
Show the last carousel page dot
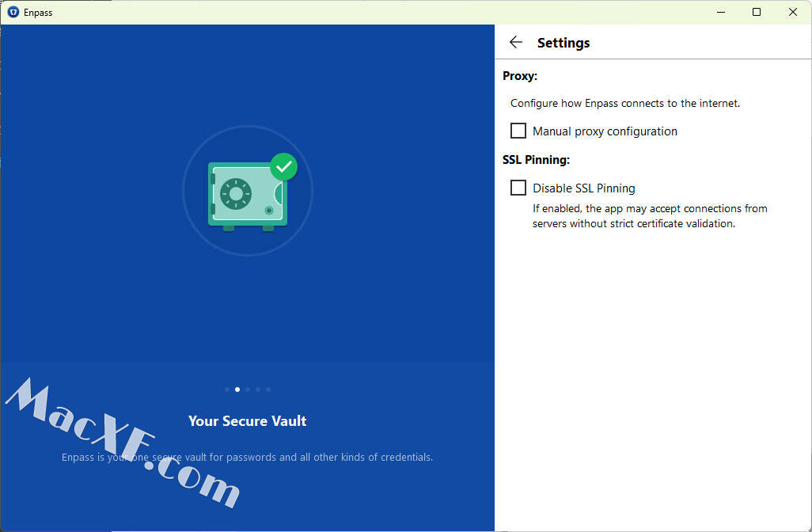(268, 389)
